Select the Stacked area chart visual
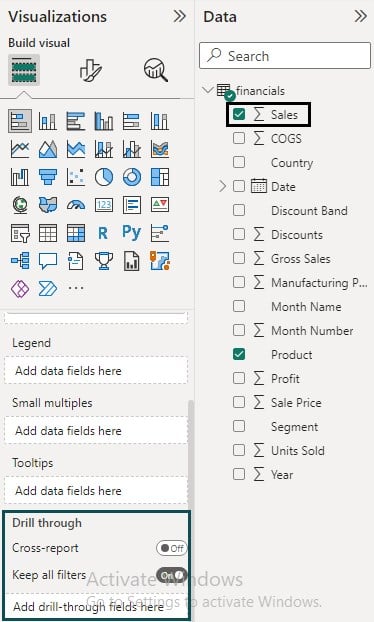 76,149
